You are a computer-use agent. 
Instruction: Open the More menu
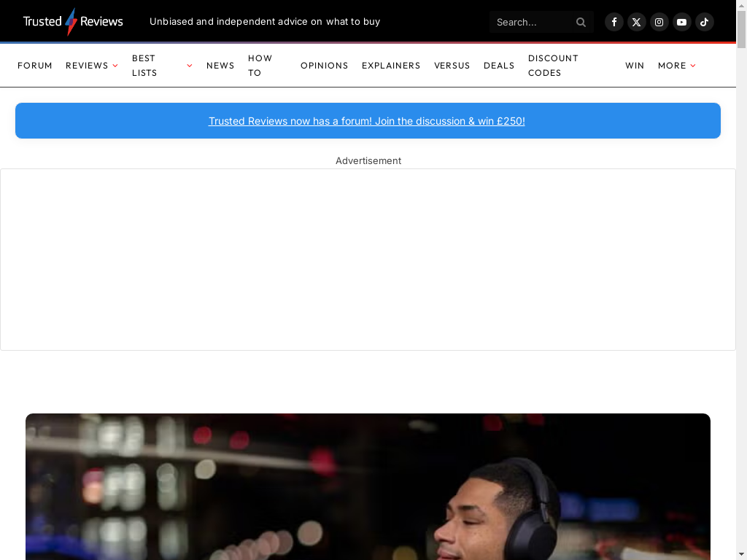click(x=672, y=66)
